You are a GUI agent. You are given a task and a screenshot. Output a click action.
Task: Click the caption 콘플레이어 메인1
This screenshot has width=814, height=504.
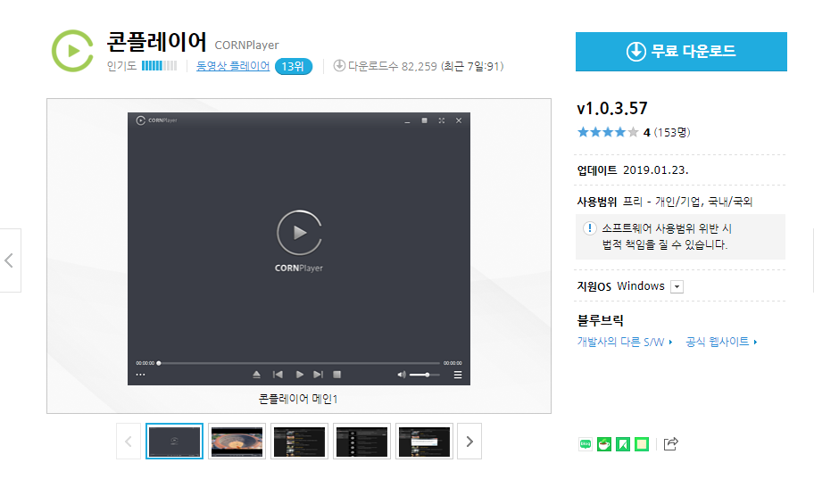pyautogui.click(x=298, y=399)
